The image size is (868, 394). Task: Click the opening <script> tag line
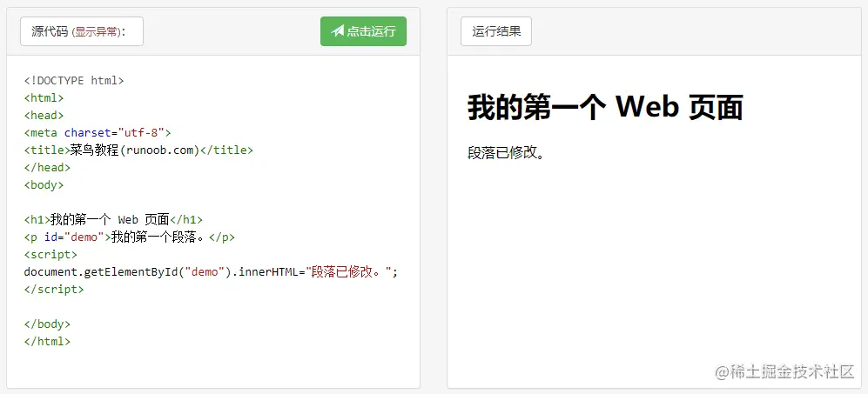(50, 255)
